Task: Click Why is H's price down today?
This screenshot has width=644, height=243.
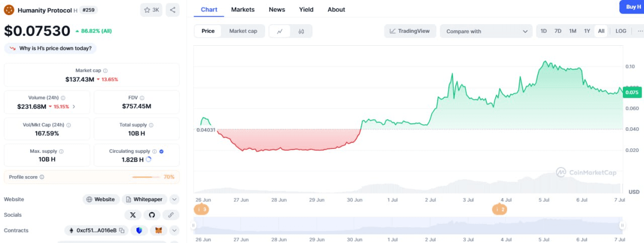Action: point(50,48)
